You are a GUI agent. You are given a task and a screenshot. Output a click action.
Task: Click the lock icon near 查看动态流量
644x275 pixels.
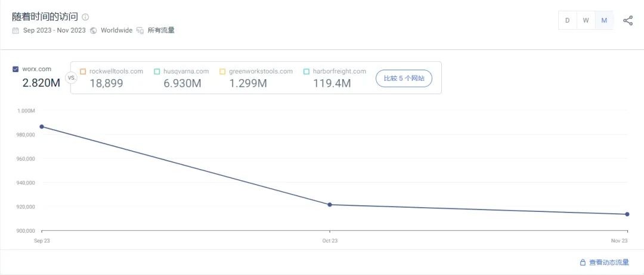pyautogui.click(x=583, y=262)
